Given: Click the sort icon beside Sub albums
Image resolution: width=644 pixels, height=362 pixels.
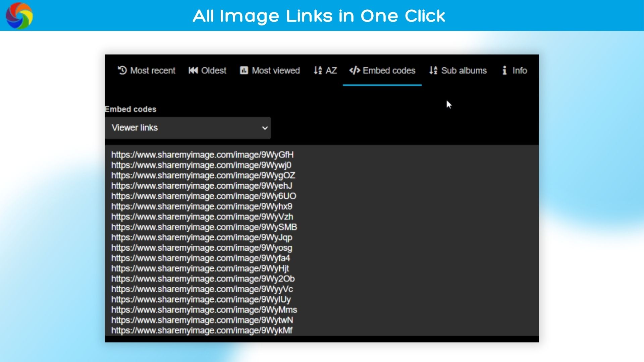Looking at the screenshot, I should 433,70.
